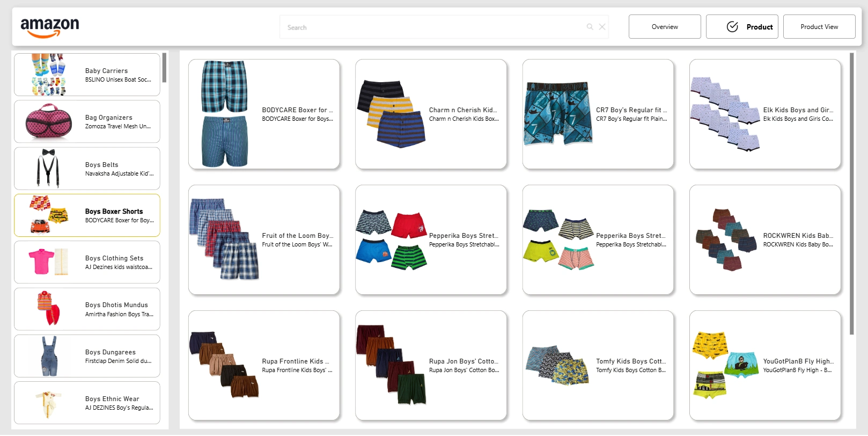Image resolution: width=868 pixels, height=436 pixels.
Task: Click the Elk Kids white briefs image
Action: click(725, 114)
